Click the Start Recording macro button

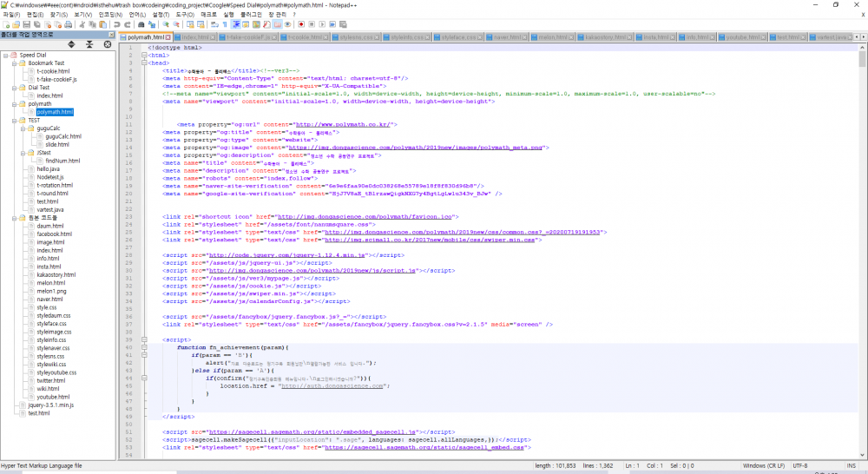tap(301, 24)
